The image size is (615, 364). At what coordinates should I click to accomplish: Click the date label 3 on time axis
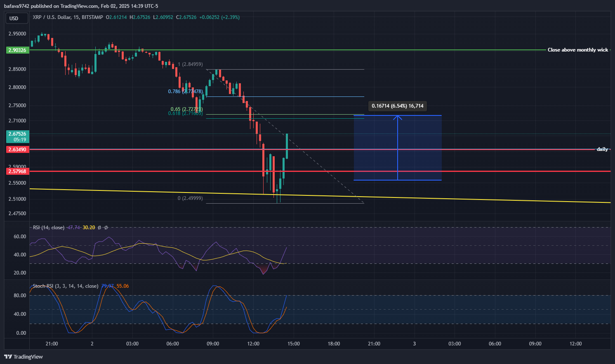(x=415, y=344)
